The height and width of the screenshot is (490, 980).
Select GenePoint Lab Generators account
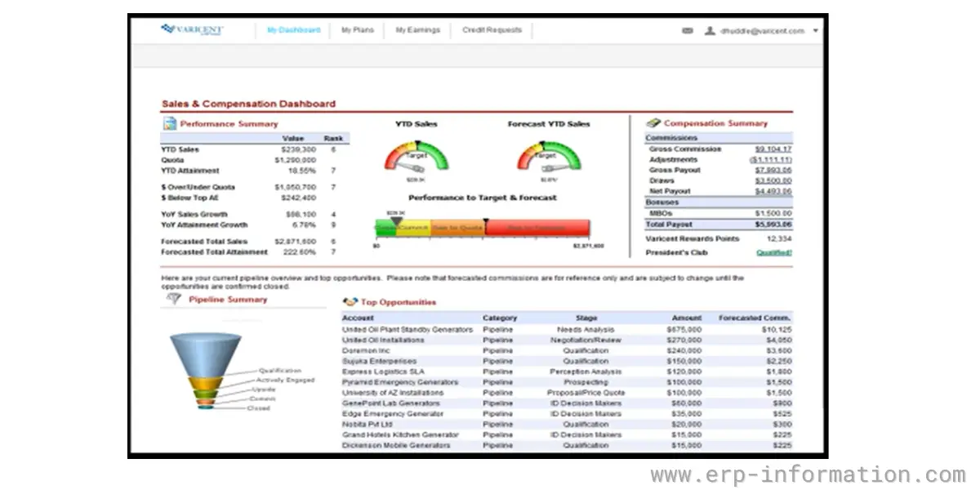coord(391,403)
